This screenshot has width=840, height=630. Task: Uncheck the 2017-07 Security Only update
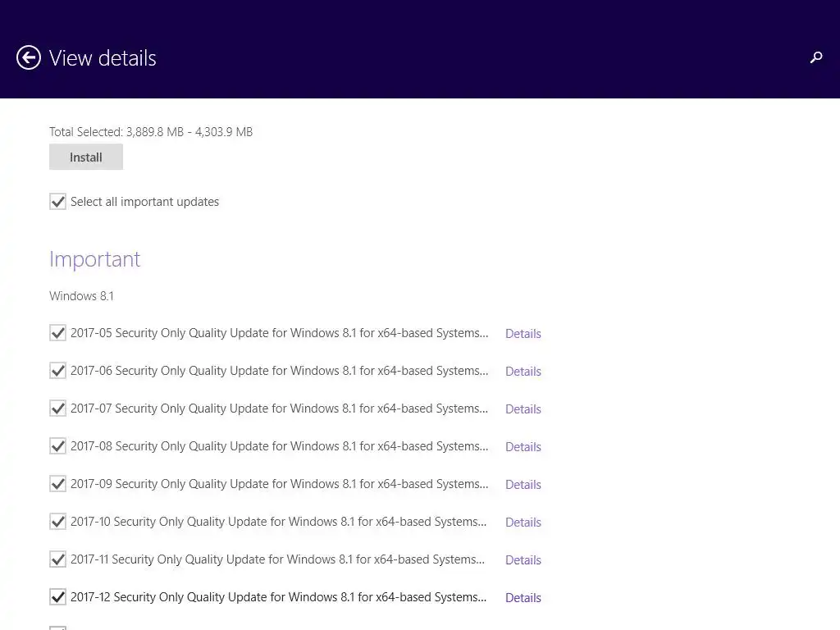57,409
